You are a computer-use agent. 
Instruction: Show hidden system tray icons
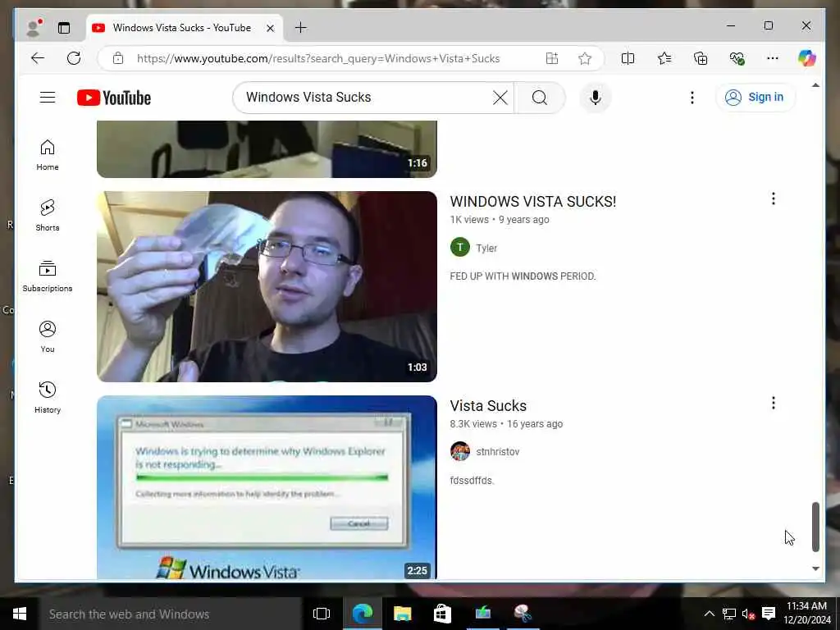709,614
